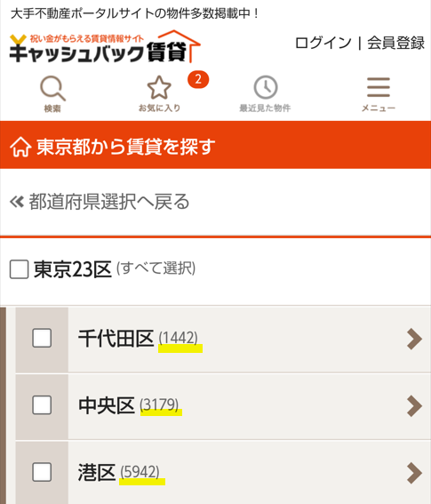Screen dimensions: 431x504
Task: Expand 中央区 with its right chevron
Action: coord(414,406)
